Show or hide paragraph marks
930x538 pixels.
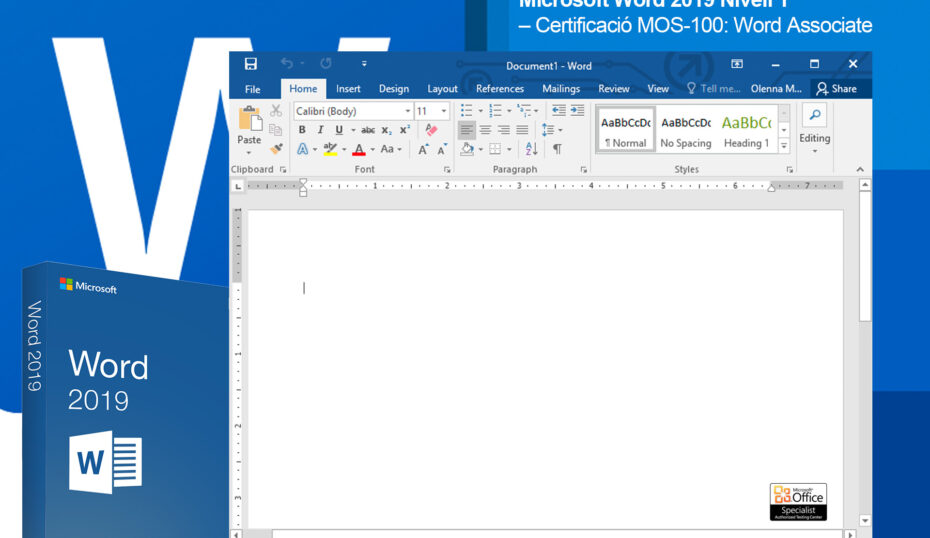click(x=557, y=149)
